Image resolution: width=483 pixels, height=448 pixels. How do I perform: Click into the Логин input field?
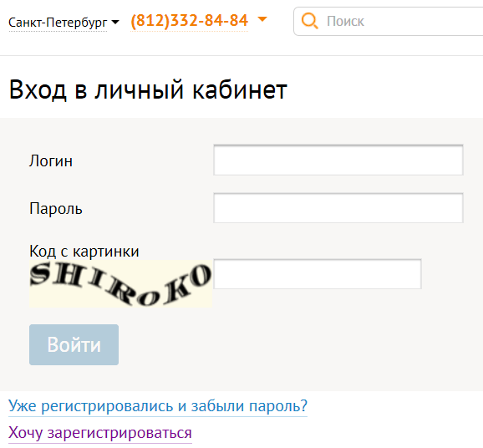[x=338, y=160]
